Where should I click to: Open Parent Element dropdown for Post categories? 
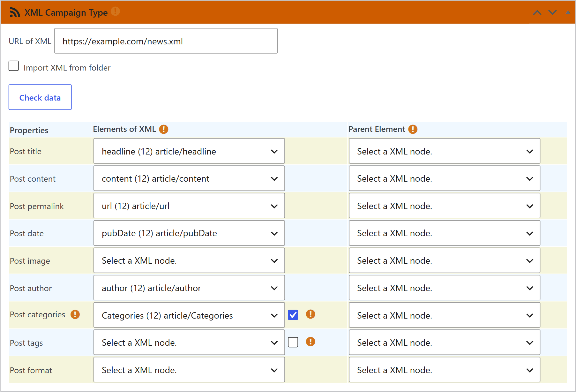click(x=445, y=315)
